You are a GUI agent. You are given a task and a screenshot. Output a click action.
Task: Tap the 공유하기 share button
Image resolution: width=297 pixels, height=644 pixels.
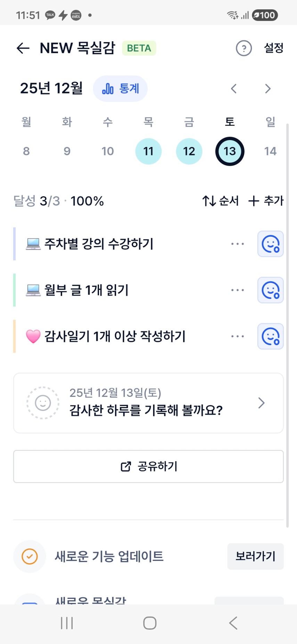tap(148, 466)
